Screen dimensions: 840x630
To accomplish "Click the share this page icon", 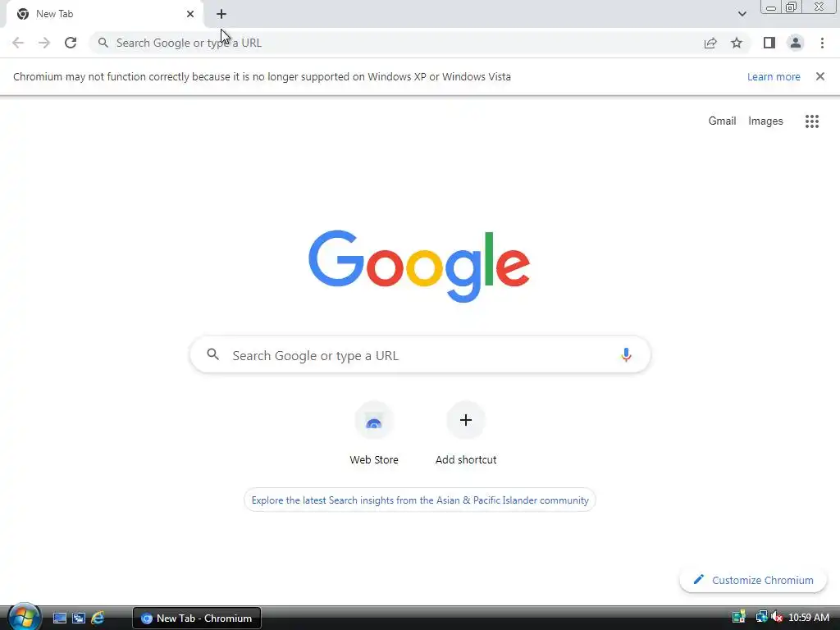I will point(710,43).
